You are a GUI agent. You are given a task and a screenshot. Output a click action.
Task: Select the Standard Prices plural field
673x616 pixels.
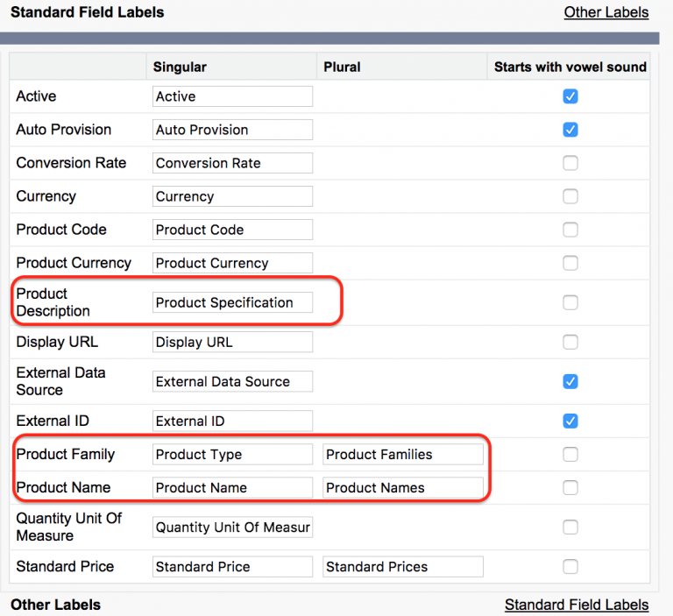tap(402, 567)
